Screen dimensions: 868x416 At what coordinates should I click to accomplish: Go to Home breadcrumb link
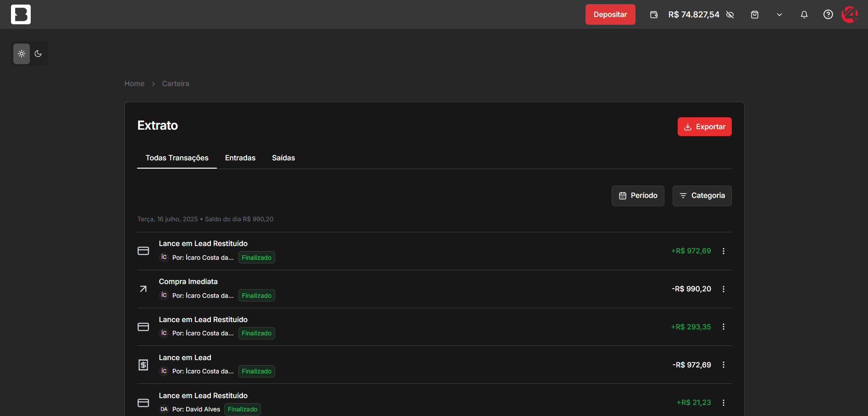click(x=134, y=84)
